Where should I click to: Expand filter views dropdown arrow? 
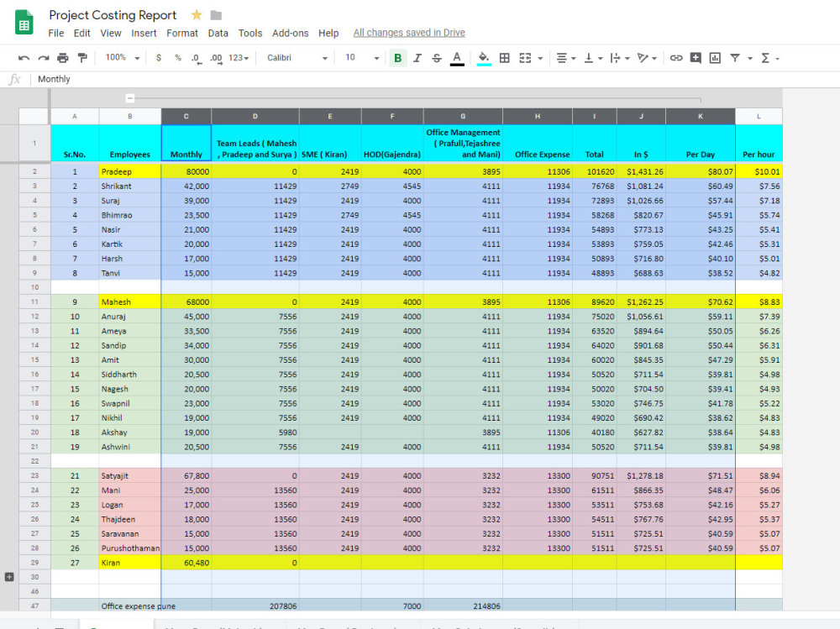[750, 58]
